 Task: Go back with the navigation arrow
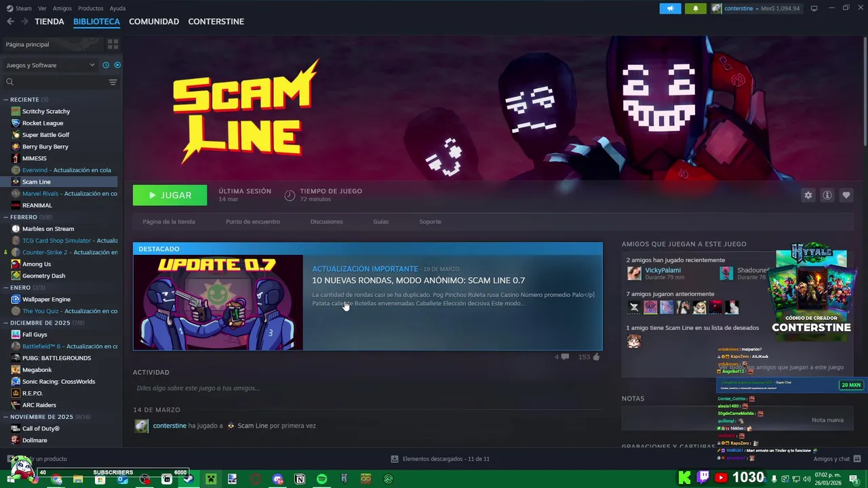click(x=10, y=22)
